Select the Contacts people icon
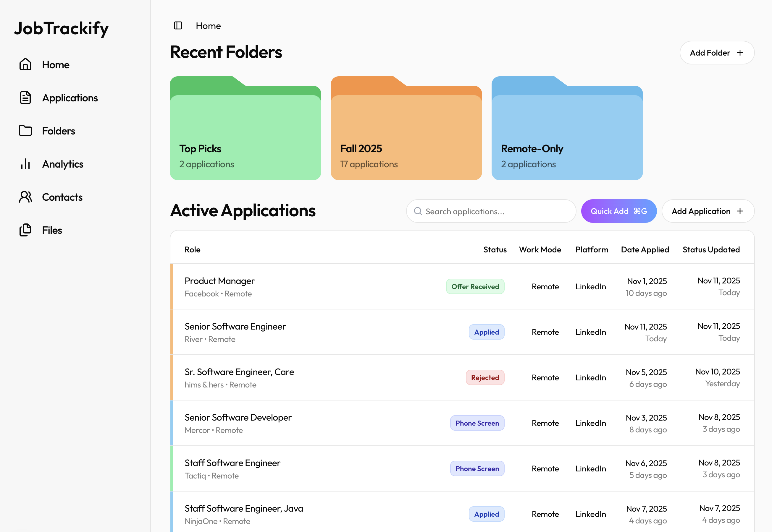The width and height of the screenshot is (772, 532). 25,197
